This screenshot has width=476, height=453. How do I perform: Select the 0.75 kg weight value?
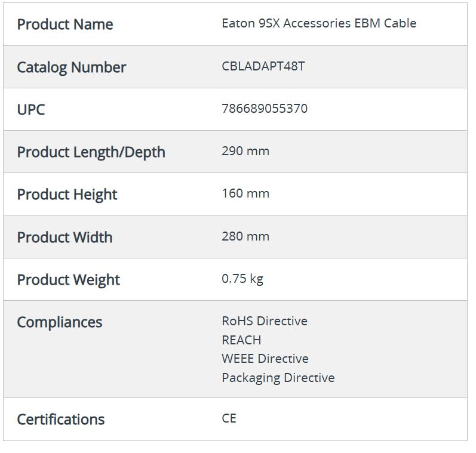pos(242,279)
